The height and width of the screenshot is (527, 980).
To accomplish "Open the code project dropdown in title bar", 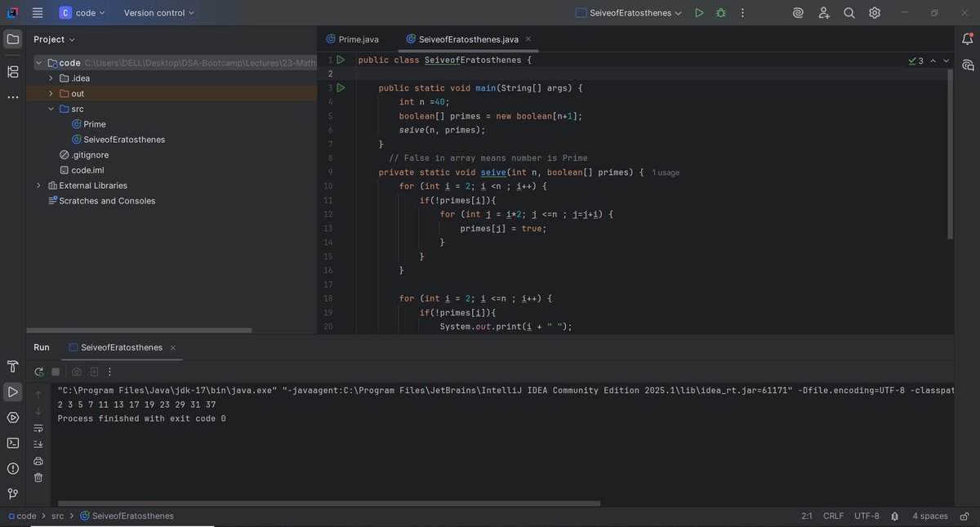I will [x=82, y=13].
